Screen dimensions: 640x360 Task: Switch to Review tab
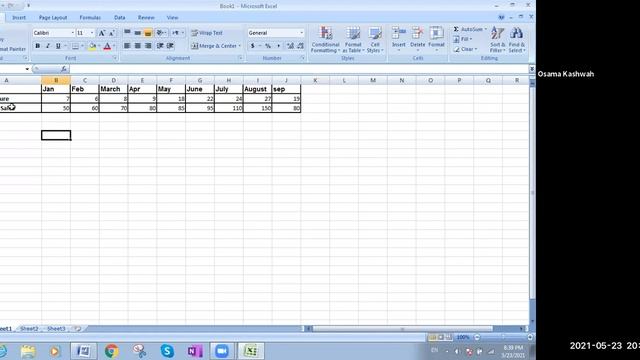146,18
